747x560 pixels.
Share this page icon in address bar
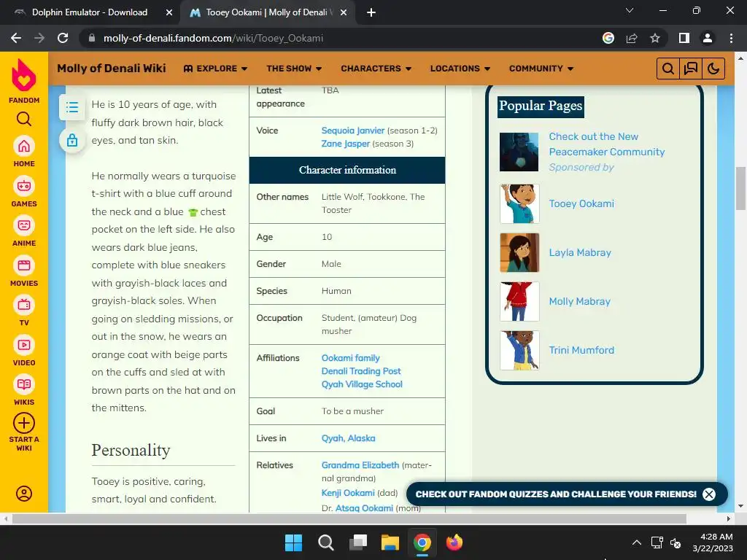click(x=632, y=38)
